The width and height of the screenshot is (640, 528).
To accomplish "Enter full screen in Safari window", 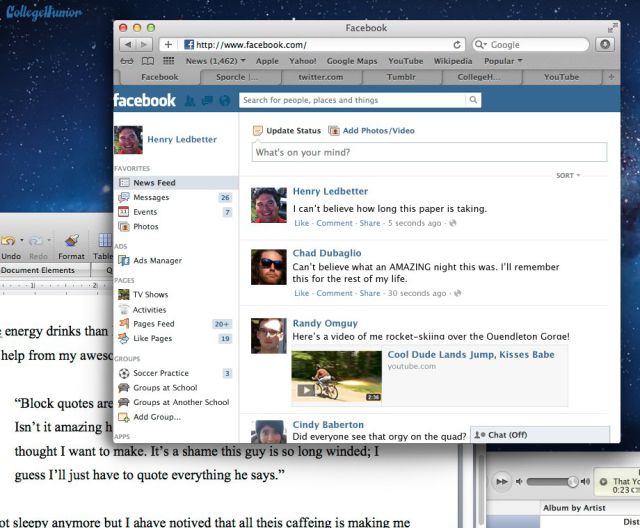I will click(613, 28).
